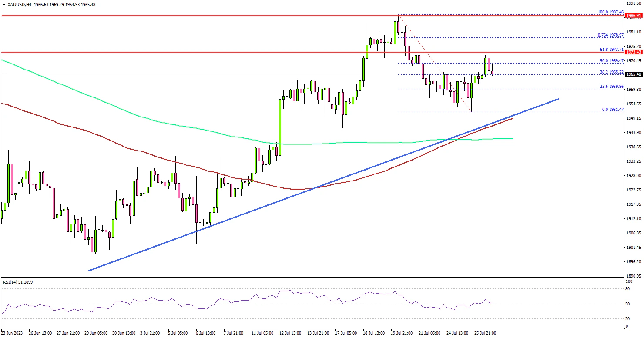This screenshot has height=338, width=644.
Task: Click the black 1965.48 current price tag
Action: (634, 74)
